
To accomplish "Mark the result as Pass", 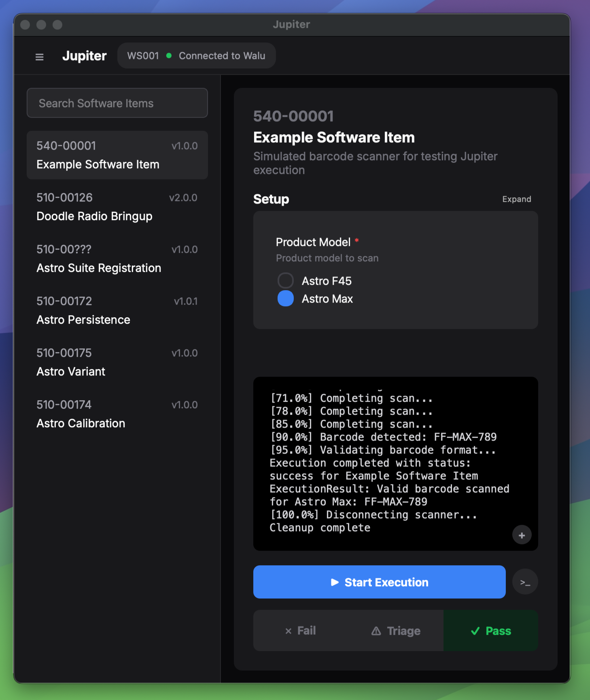I will [x=491, y=630].
